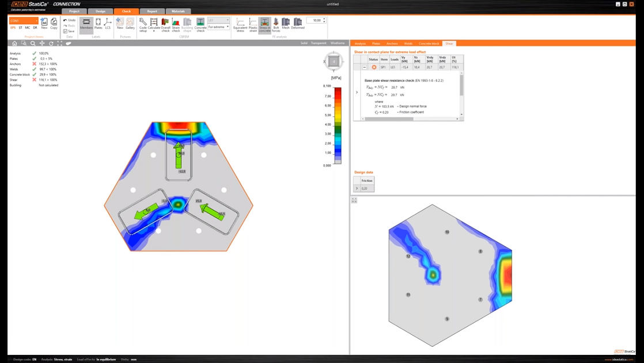644x363 pixels.
Task: Open the 'For extreme' dropdown
Action: tap(218, 27)
